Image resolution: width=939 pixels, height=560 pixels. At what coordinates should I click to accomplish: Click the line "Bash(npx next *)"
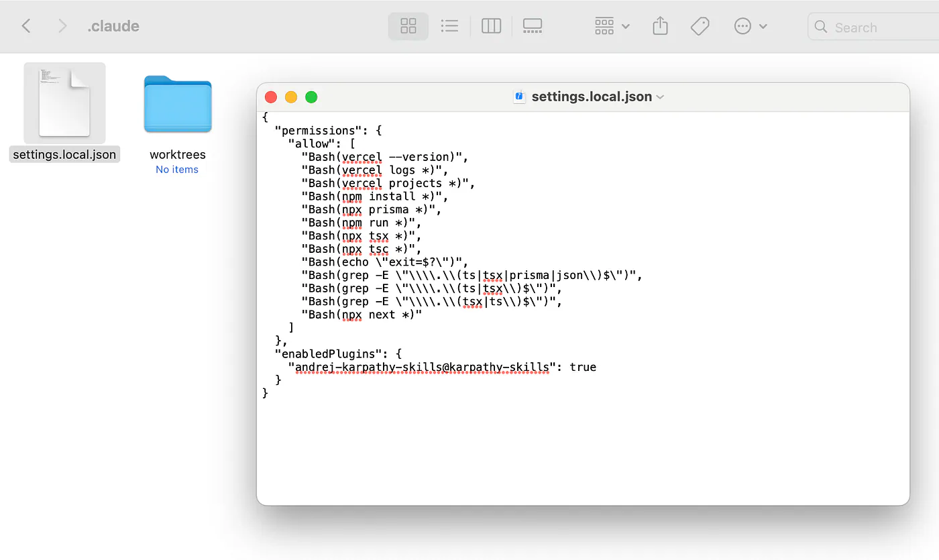362,315
